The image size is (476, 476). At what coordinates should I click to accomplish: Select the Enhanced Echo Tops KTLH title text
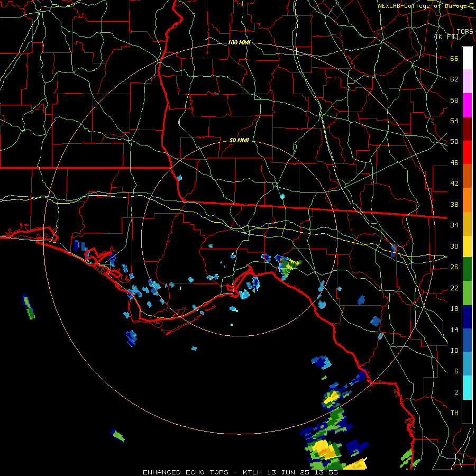coord(240,472)
